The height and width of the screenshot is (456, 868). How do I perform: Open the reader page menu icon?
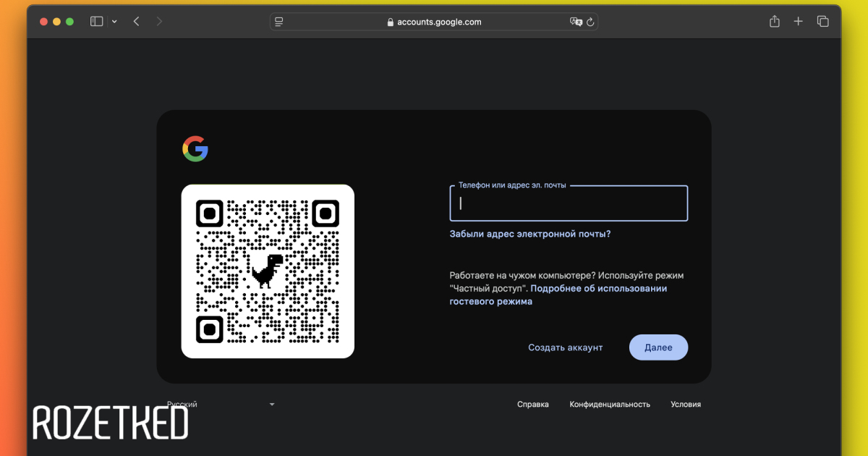(279, 22)
